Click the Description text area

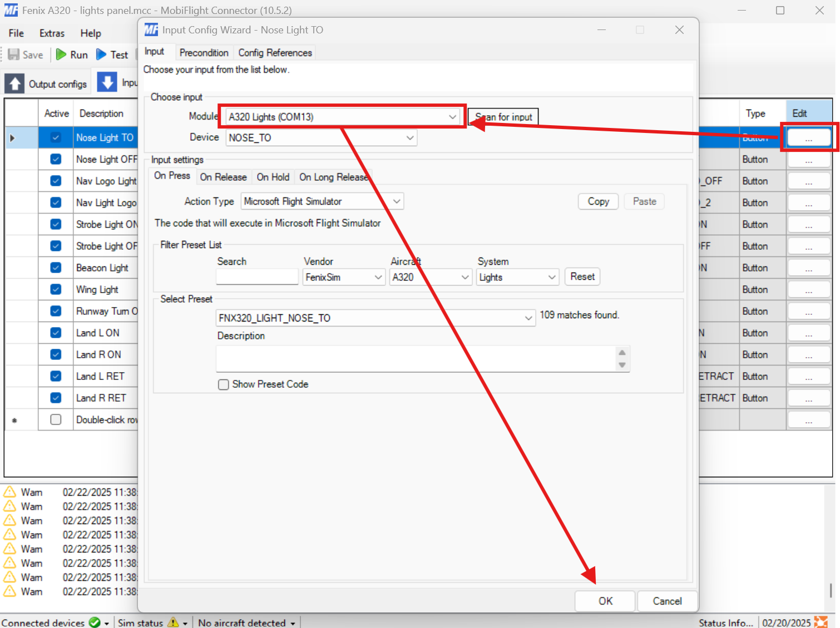[416, 359]
